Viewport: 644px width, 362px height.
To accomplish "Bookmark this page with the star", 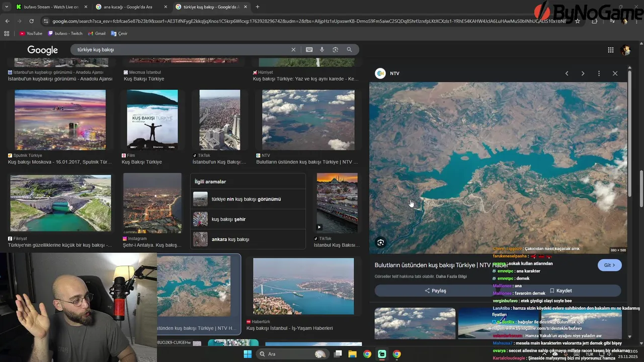I will tap(578, 21).
